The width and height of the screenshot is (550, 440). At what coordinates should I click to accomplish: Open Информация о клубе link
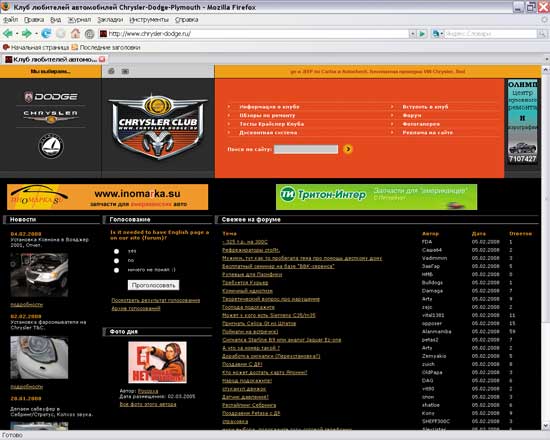pyautogui.click(x=269, y=107)
